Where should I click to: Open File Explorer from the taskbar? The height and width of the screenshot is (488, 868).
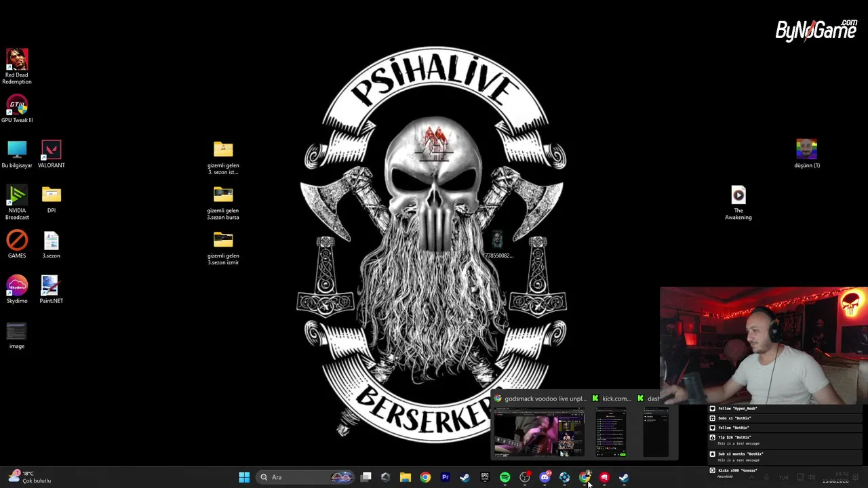tap(406, 477)
